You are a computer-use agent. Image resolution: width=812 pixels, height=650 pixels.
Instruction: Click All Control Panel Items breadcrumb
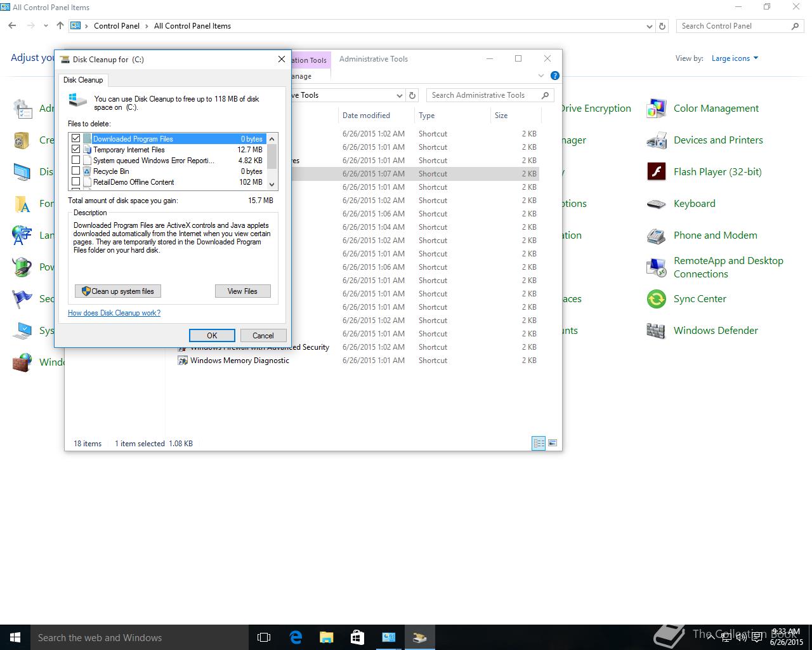[x=192, y=26]
